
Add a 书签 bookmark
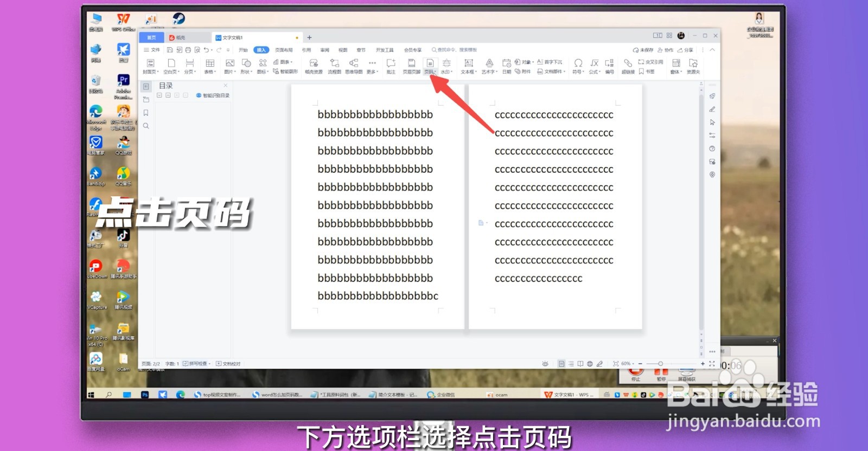pos(647,71)
